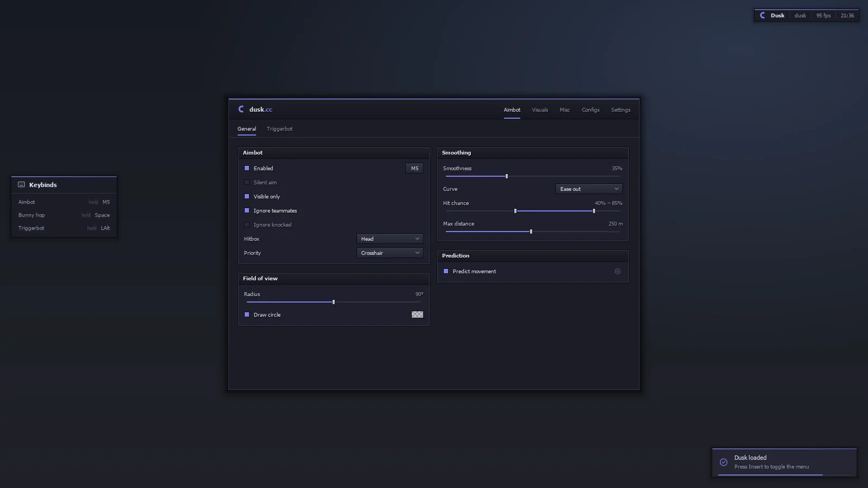Toggle the Visible only checkbox
Viewport: 868px width, 488px height.
(x=247, y=197)
